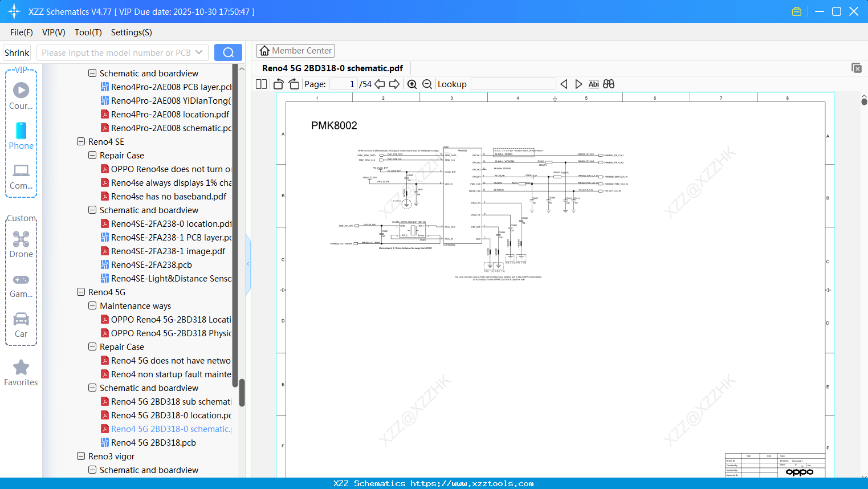The width and height of the screenshot is (868, 489).
Task: Click the tree panel vertical scrollbar thumb
Action: coord(242,393)
